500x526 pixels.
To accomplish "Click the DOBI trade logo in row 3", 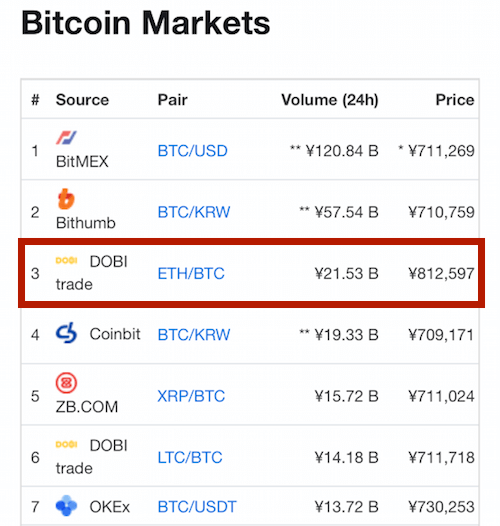I will click(66, 260).
